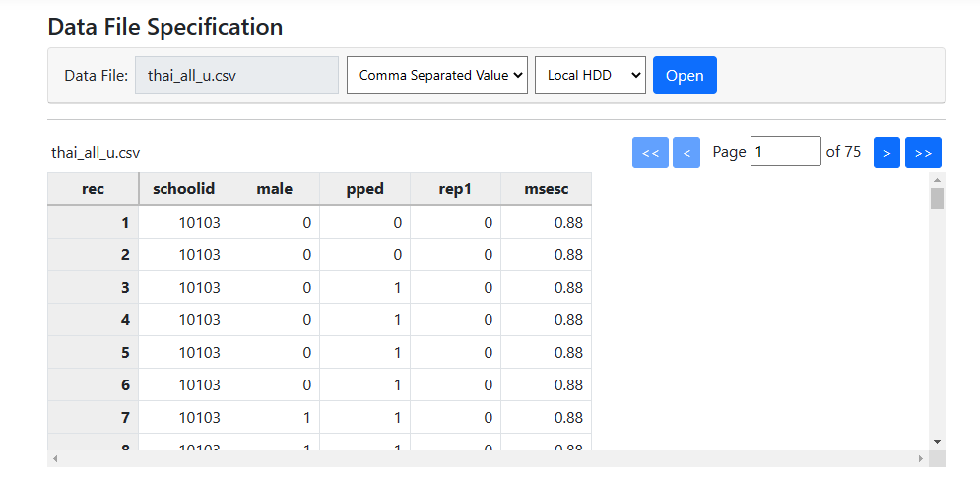This screenshot has height=483, width=980.
Task: Open the Comma Separated Value format dropdown
Action: (x=437, y=75)
